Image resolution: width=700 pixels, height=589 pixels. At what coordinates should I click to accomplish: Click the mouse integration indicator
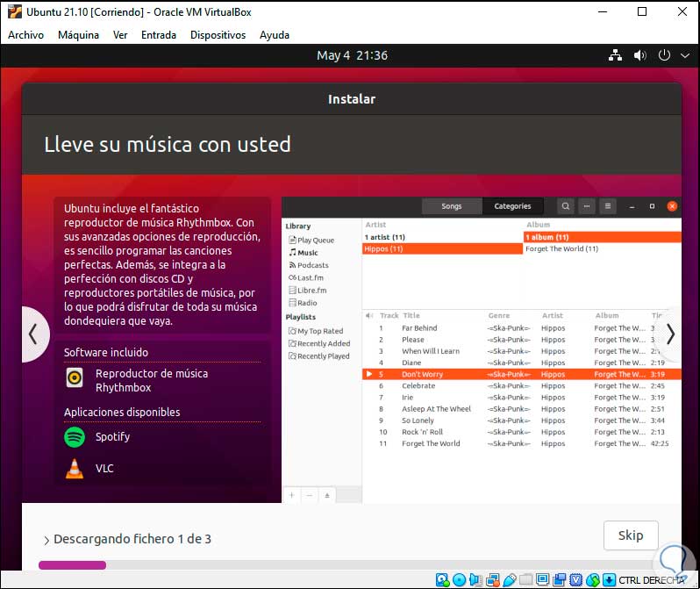pyautogui.click(x=592, y=580)
